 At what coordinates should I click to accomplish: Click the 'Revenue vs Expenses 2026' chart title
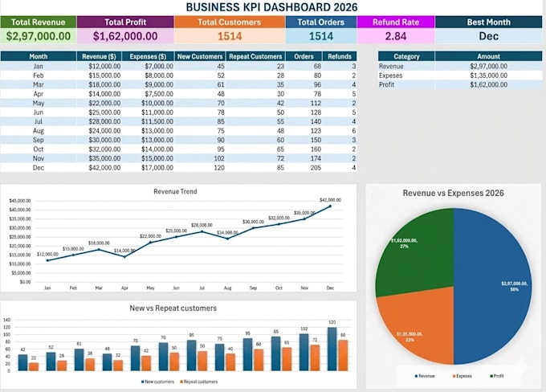click(453, 193)
